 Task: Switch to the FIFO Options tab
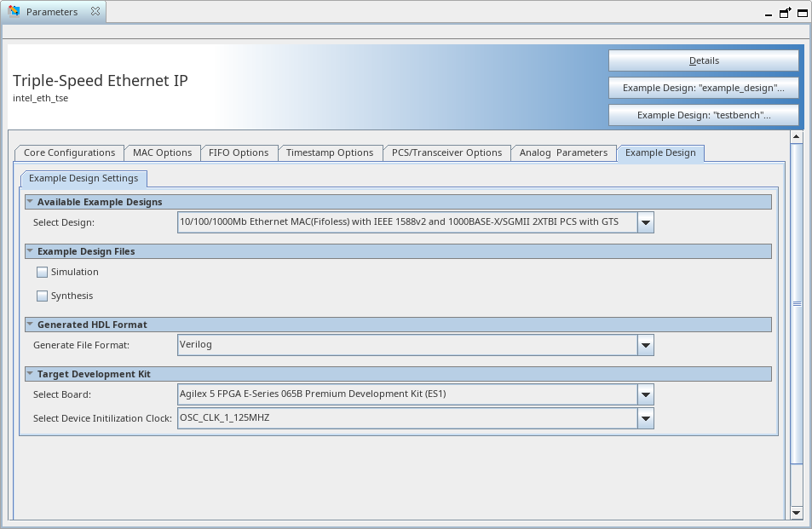[239, 152]
